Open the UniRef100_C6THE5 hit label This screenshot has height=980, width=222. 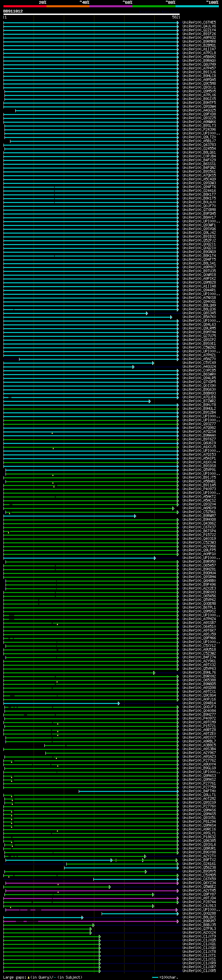tap(199, 23)
